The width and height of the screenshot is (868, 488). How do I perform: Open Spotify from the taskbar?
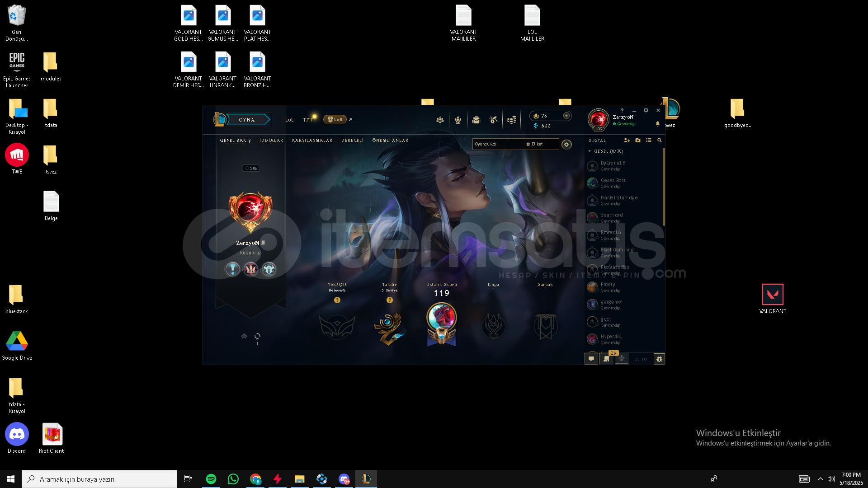(211, 479)
